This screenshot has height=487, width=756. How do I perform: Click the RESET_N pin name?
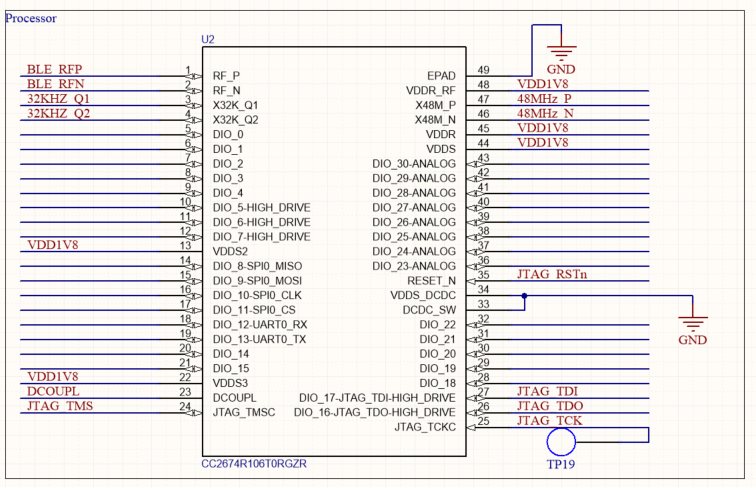431,281
